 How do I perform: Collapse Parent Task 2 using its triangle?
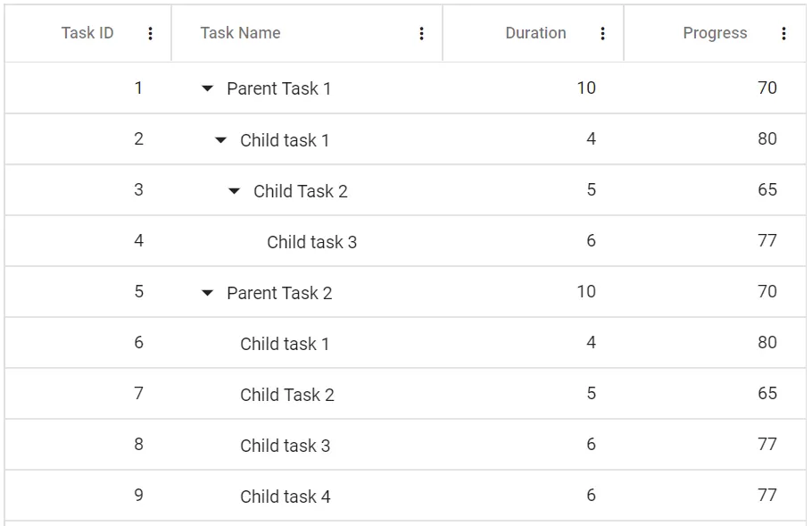point(207,292)
